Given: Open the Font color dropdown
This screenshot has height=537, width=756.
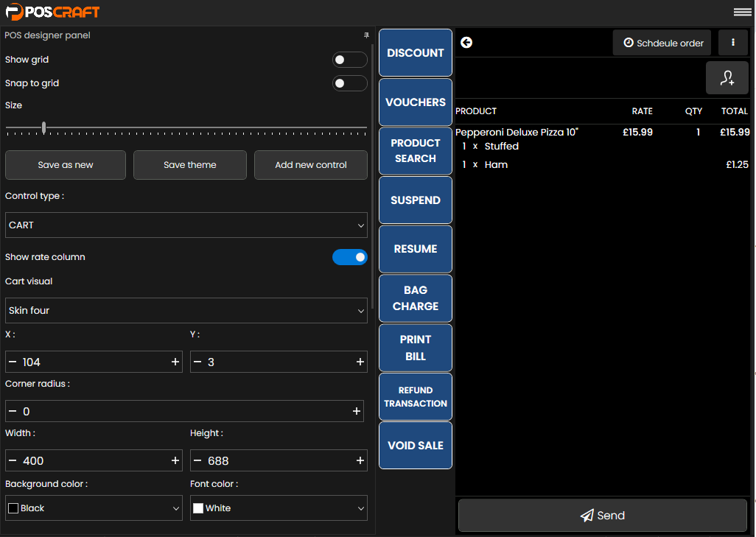Looking at the screenshot, I should pos(278,508).
